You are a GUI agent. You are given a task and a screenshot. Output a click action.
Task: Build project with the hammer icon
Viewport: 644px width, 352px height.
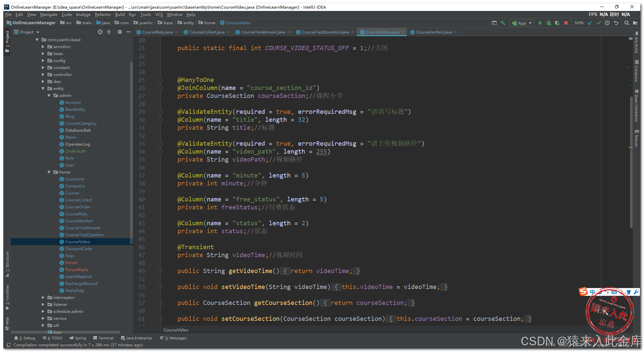503,23
